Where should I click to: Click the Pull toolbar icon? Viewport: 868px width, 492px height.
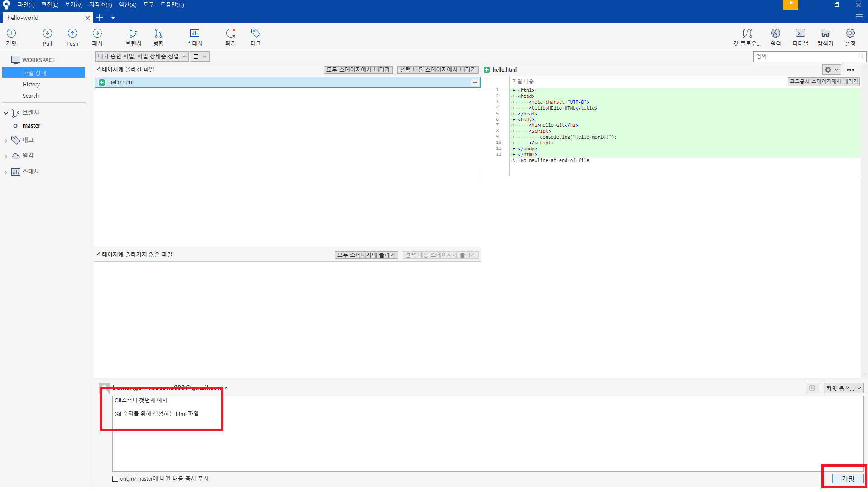coord(48,37)
